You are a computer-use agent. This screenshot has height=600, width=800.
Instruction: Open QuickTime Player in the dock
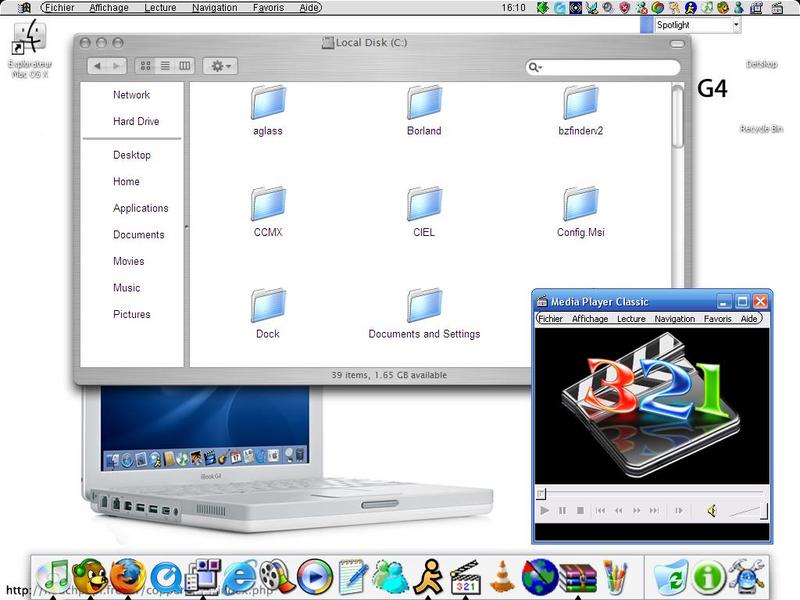pyautogui.click(x=166, y=578)
